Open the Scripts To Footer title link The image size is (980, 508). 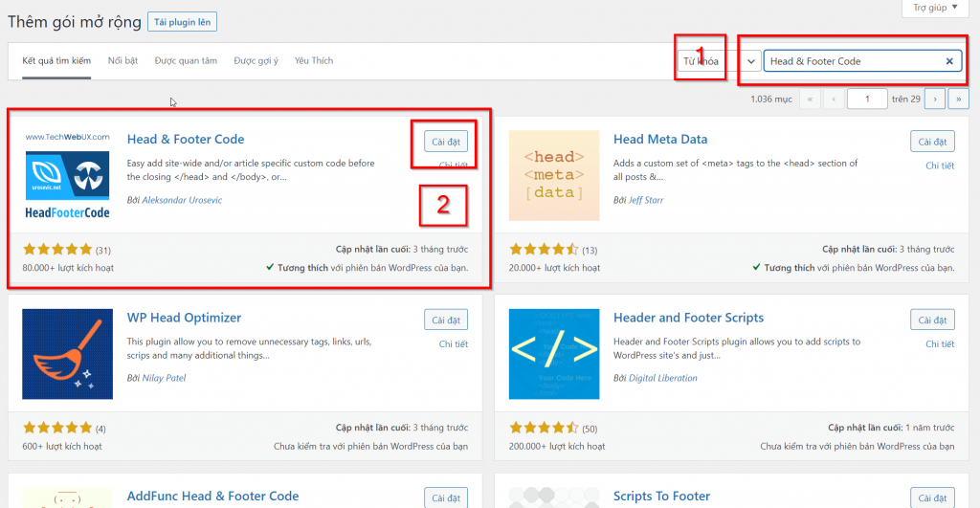point(661,497)
